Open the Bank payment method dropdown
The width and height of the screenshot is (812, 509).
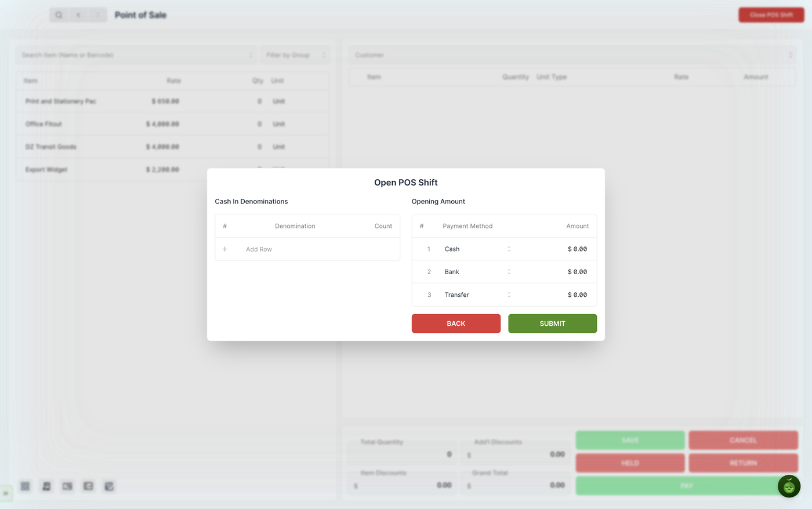(477, 272)
